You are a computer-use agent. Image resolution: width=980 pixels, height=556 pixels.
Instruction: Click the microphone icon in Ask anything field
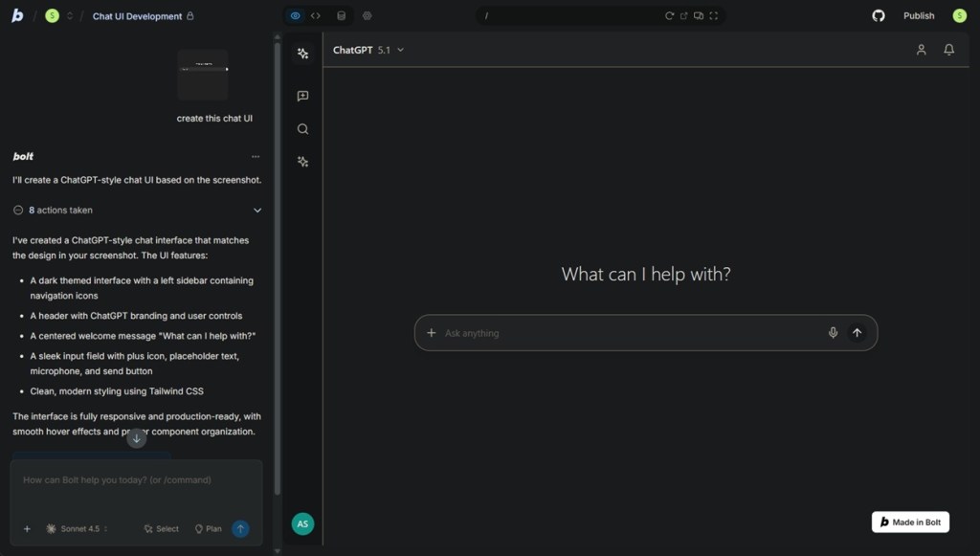834,332
